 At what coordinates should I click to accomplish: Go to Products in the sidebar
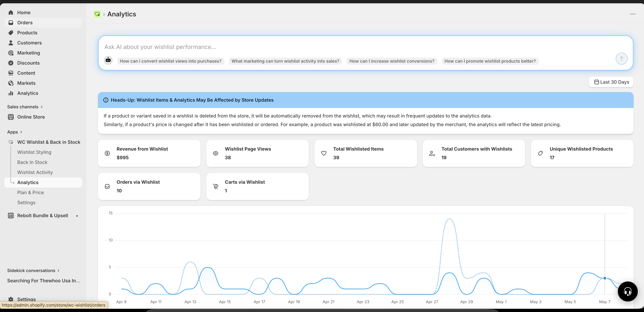[43, 33]
